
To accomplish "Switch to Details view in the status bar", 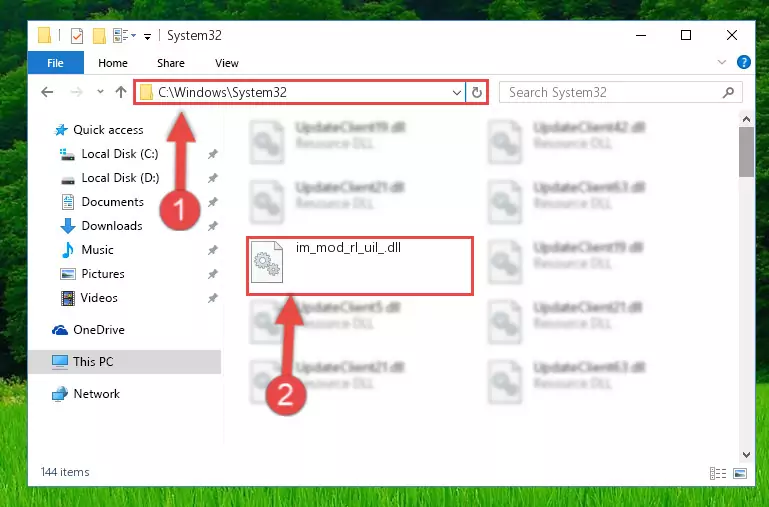I will 718,473.
